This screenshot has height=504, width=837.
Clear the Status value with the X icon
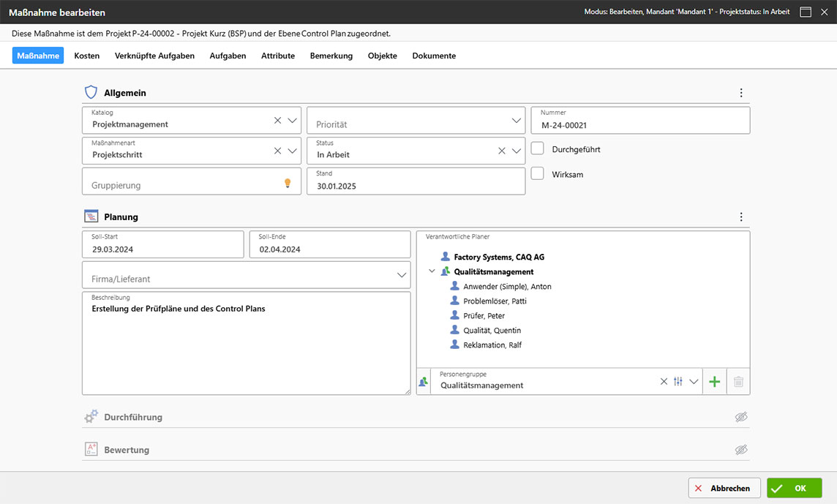tap(501, 151)
